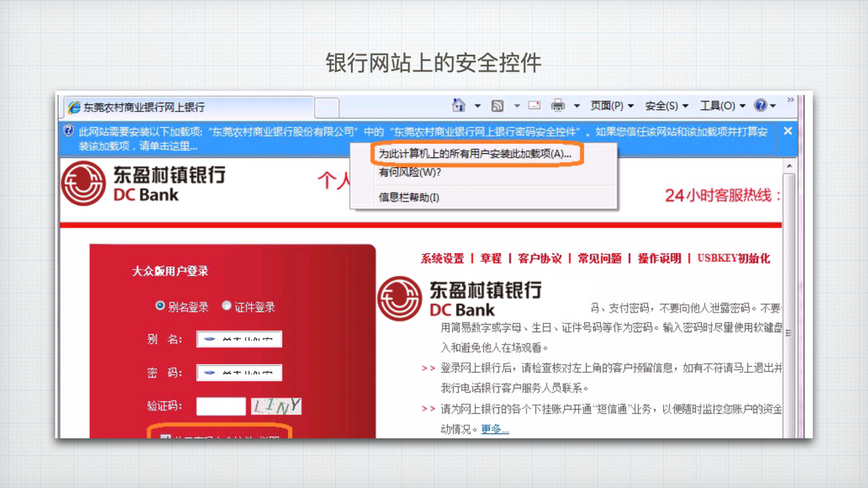Click the Print icon
The height and width of the screenshot is (488, 868).
(558, 105)
